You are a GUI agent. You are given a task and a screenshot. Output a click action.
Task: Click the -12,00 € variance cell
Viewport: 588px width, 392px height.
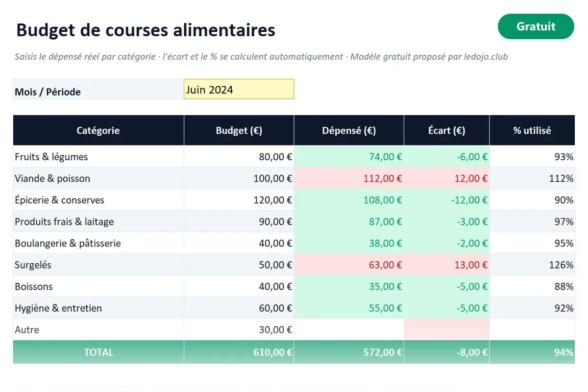(x=446, y=200)
